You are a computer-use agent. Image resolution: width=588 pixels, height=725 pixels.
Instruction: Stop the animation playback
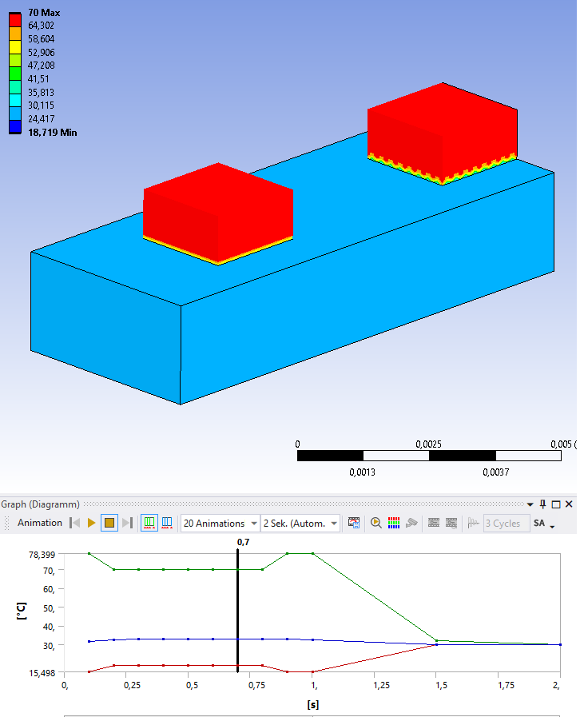tap(109, 523)
